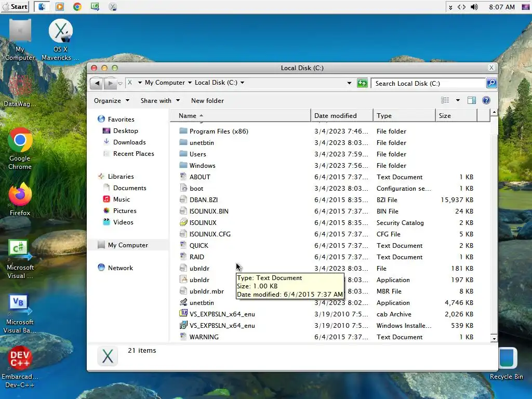The width and height of the screenshot is (532, 399).
Task: Open Microsoft Visual C# shortcut
Action: pos(20,259)
